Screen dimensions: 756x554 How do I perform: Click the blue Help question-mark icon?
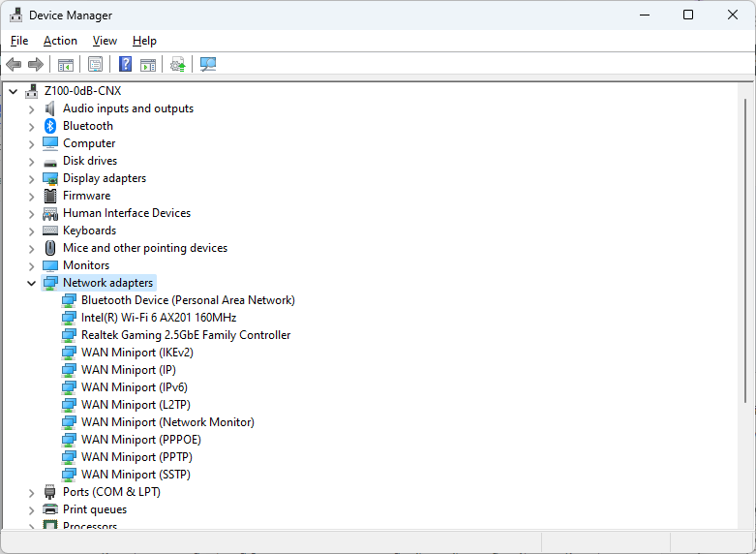(126, 64)
